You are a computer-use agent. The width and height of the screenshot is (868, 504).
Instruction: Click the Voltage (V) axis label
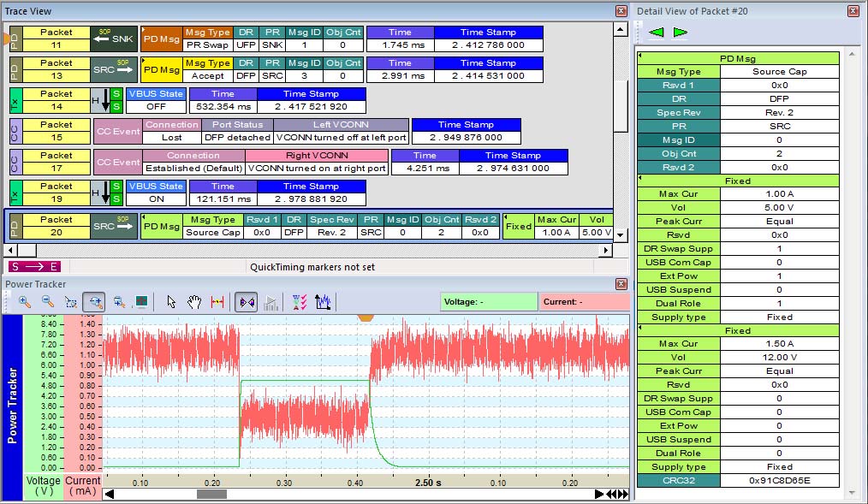click(43, 486)
